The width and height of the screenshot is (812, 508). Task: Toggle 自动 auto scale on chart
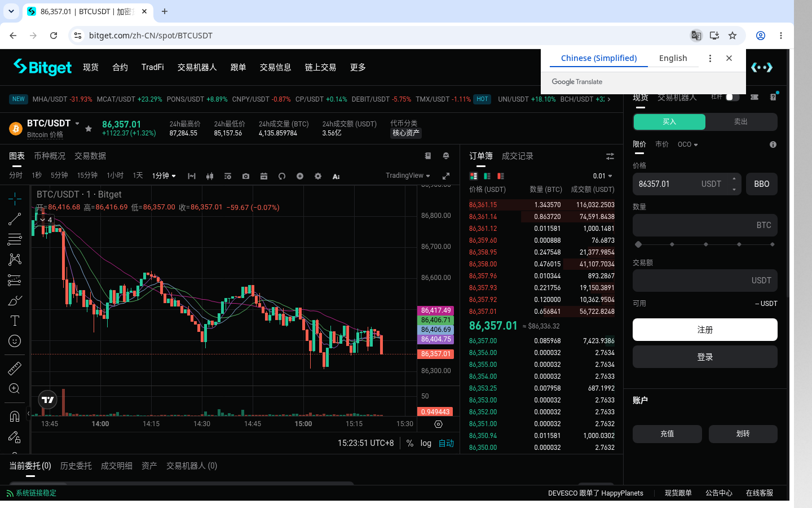446,443
